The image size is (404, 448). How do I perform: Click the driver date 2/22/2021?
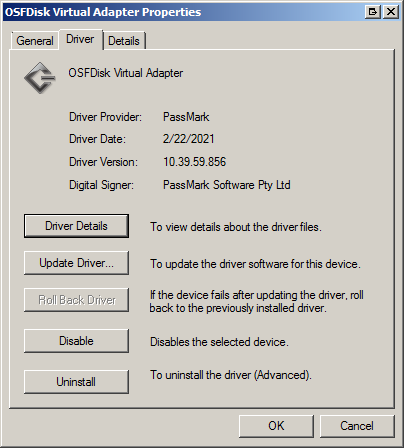click(189, 139)
